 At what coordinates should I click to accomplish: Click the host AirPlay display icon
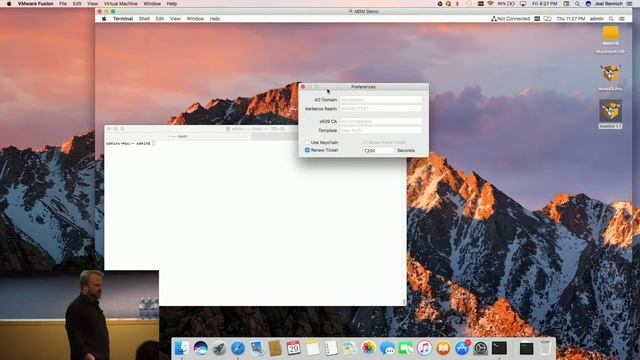coord(523,4)
